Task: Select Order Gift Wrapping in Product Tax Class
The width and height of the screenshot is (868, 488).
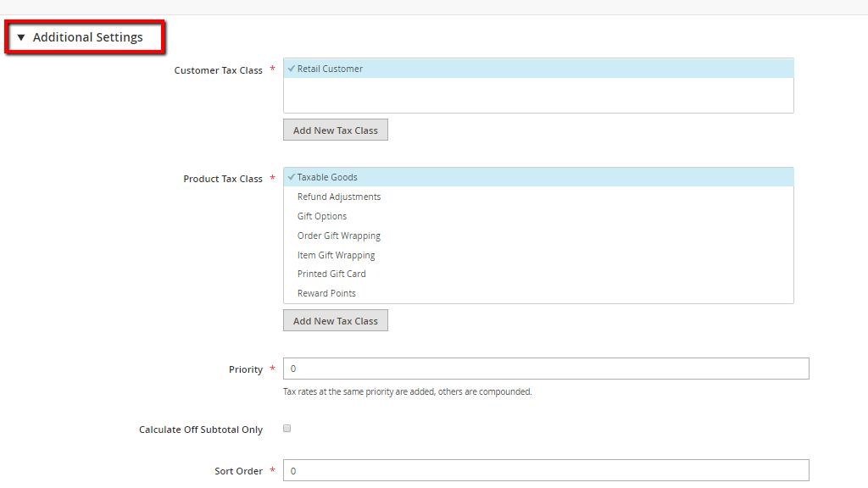Action: (x=338, y=235)
